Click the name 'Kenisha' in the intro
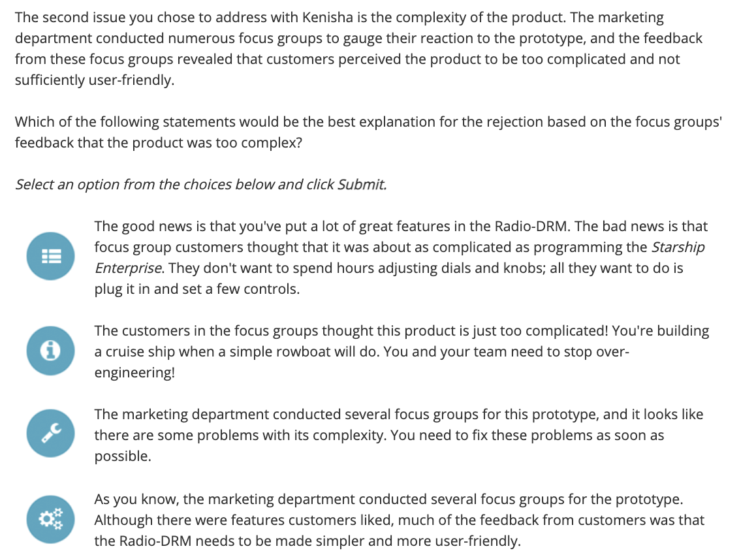Image resolution: width=756 pixels, height=555 pixels. coord(328,18)
